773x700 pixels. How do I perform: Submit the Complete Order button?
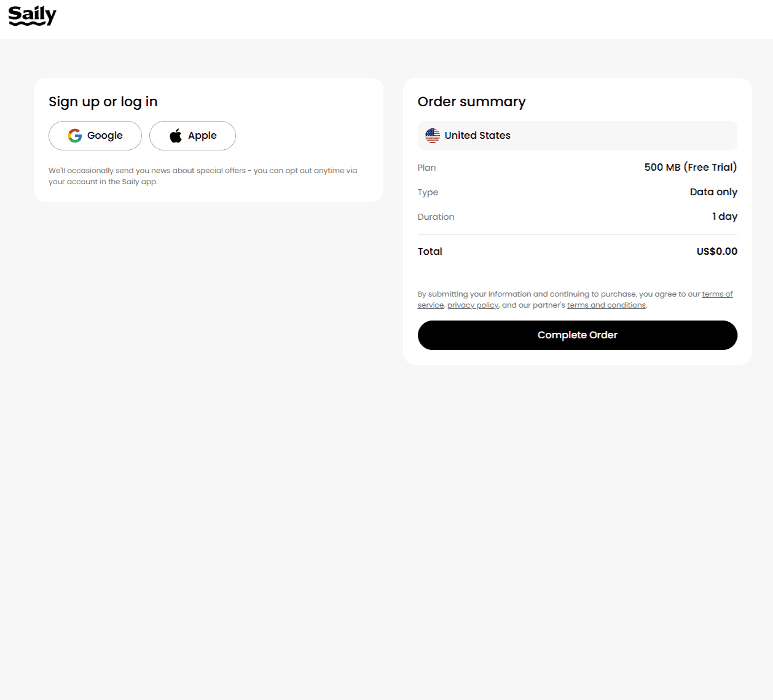[x=578, y=335]
